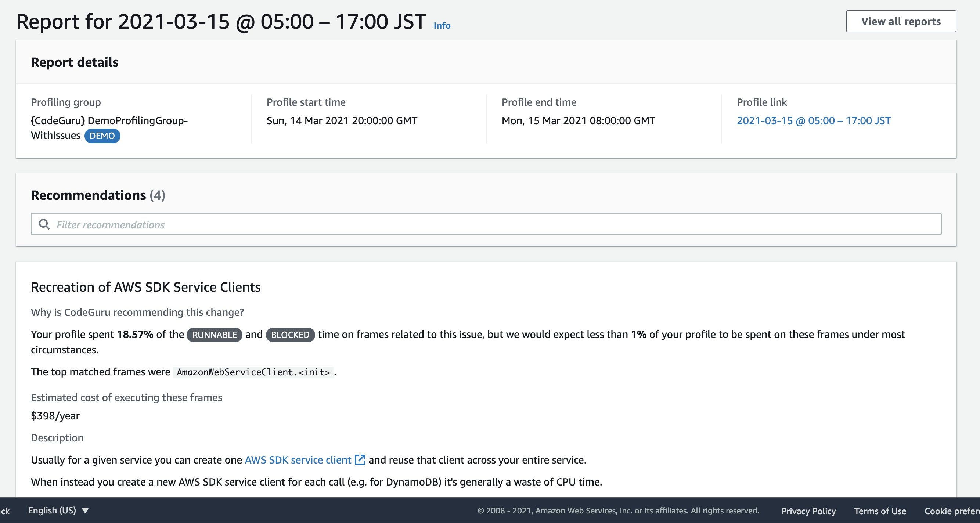
Task: Click the DEMO badge next to profiling group
Action: pos(102,136)
